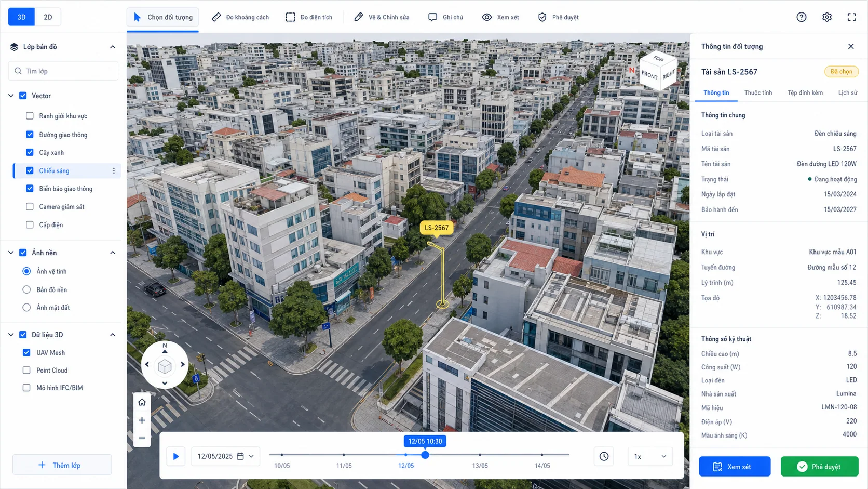Open Xem xét in top toolbar
Screen dimensions: 868x489
(x=500, y=17)
